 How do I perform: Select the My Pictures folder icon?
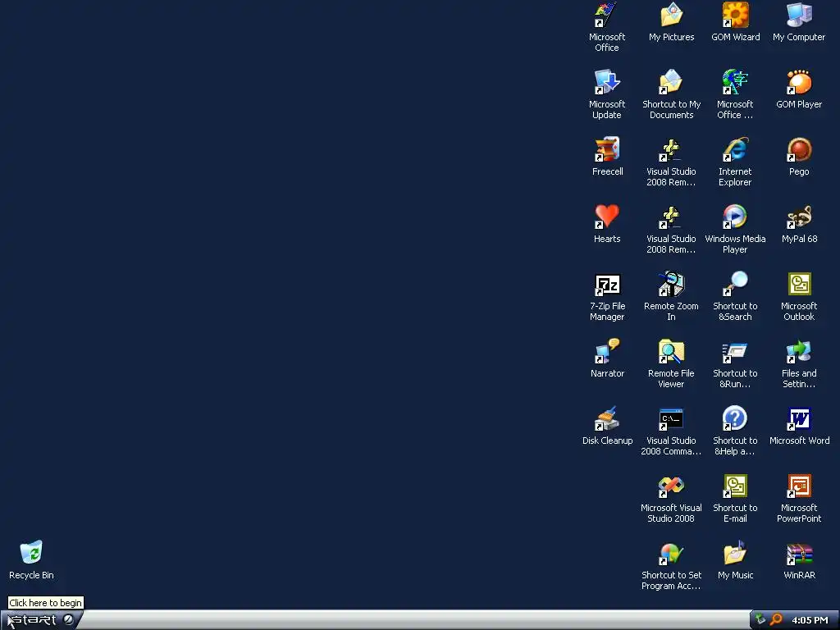671,15
